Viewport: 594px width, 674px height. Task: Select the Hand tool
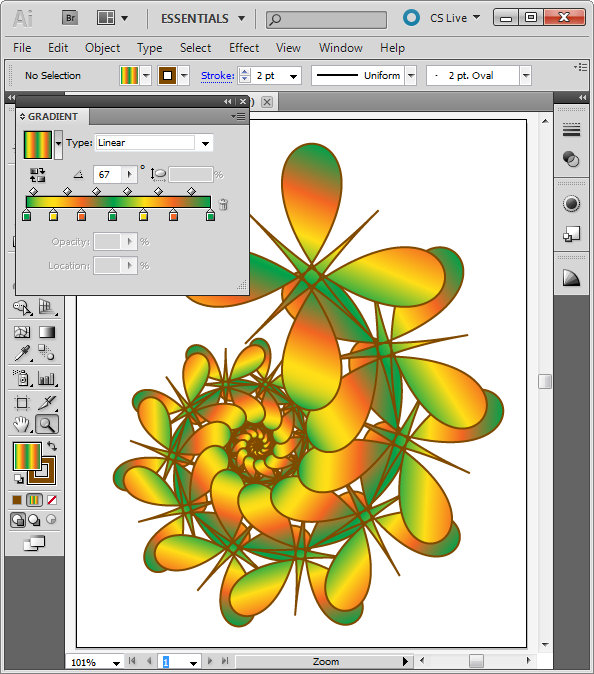tap(21, 424)
